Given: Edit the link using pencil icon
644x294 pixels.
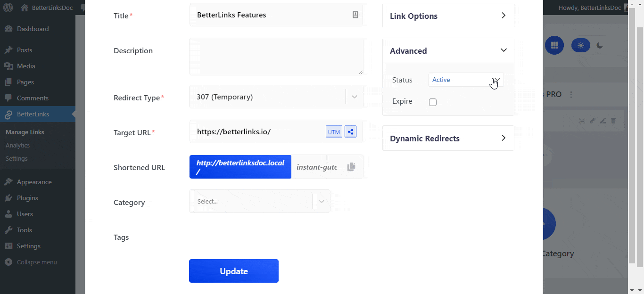Looking at the screenshot, I should [x=603, y=121].
